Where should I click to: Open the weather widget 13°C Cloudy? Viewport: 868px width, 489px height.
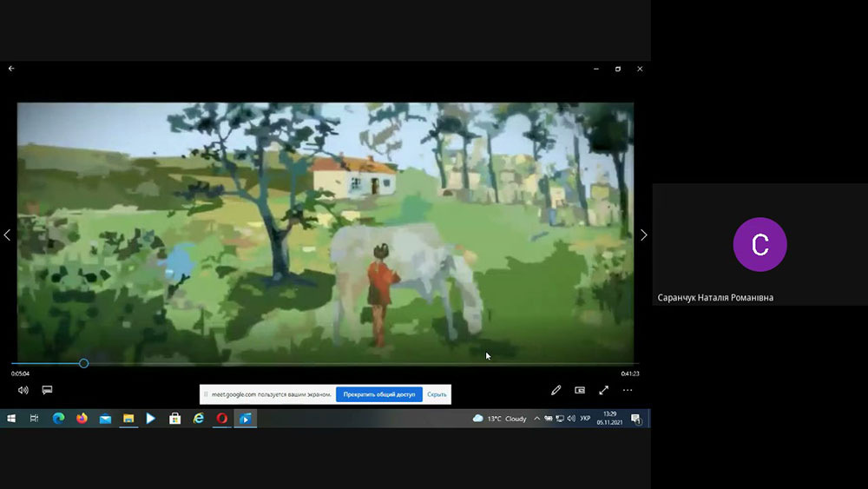click(499, 419)
